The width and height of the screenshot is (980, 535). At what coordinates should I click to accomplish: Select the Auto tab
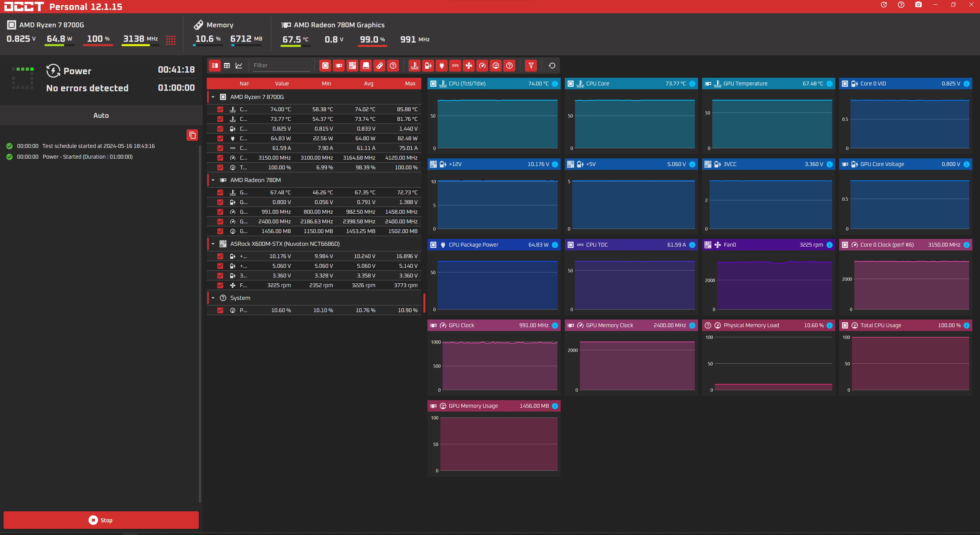tap(101, 116)
